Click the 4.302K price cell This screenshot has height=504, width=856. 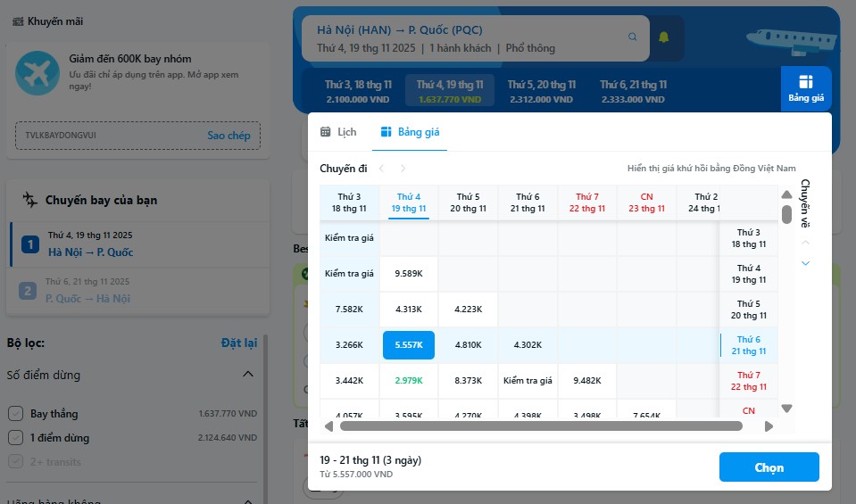(x=528, y=345)
